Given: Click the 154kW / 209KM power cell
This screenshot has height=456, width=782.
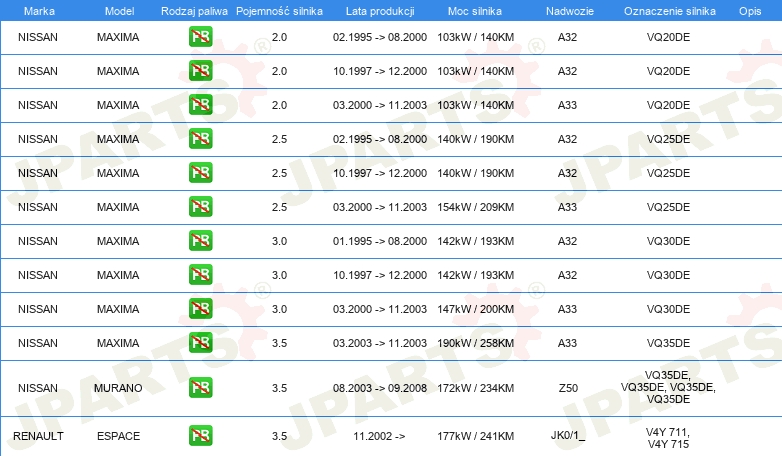Looking at the screenshot, I should click(476, 207).
